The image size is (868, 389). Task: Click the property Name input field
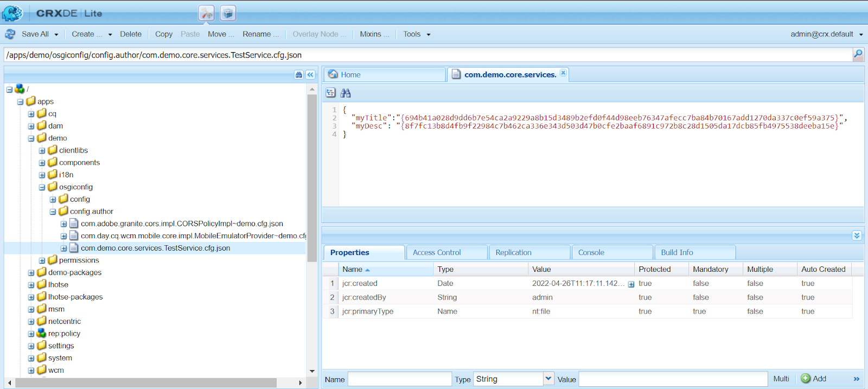399,379
